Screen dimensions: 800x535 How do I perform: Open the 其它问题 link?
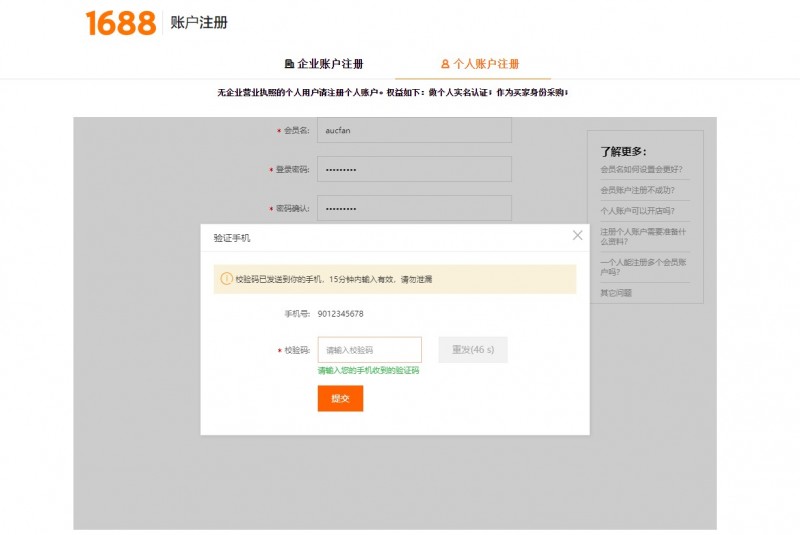pyautogui.click(x=616, y=293)
